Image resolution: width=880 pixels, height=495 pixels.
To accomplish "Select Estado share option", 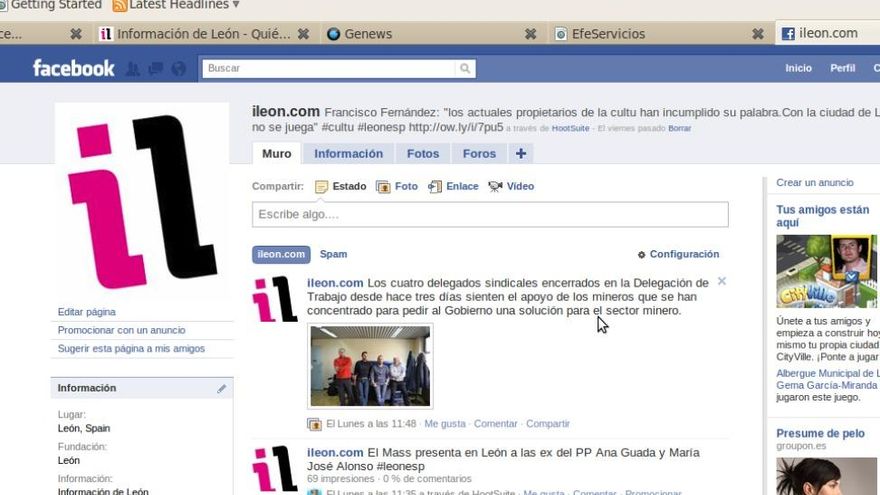I will coord(341,186).
